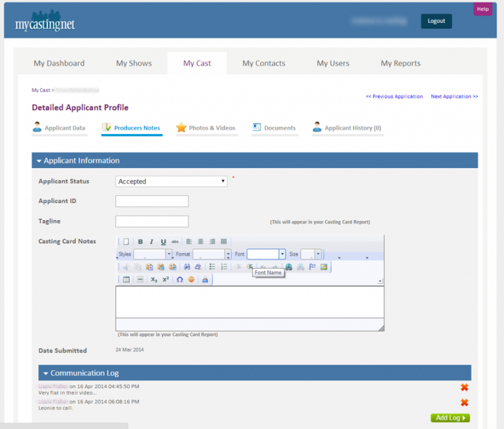Image resolution: width=504 pixels, height=429 pixels.
Task: Click the increase indent icon
Action: tap(249, 267)
